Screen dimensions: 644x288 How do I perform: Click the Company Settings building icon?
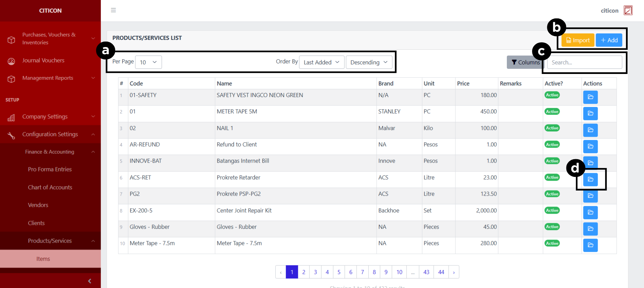click(x=11, y=118)
